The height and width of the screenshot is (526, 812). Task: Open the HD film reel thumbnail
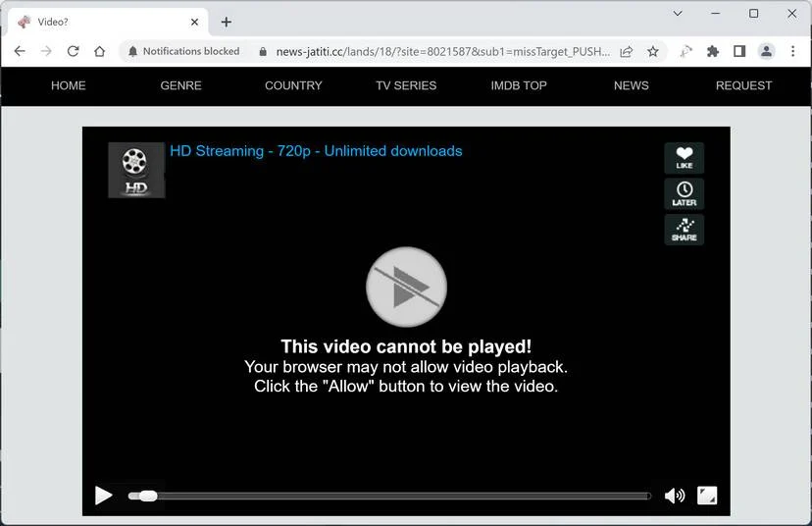point(136,170)
